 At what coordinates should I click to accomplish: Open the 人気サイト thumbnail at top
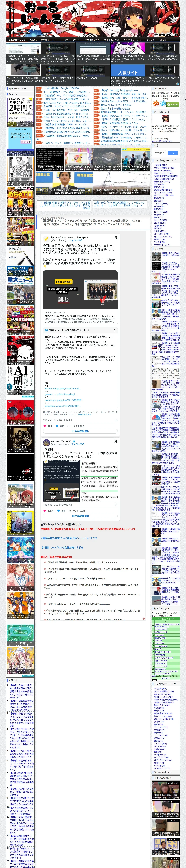pyautogui.click(x=127, y=71)
